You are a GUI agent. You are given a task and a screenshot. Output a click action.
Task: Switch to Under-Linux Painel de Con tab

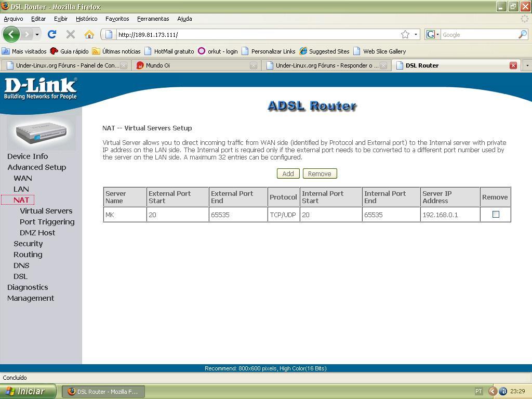coord(66,65)
